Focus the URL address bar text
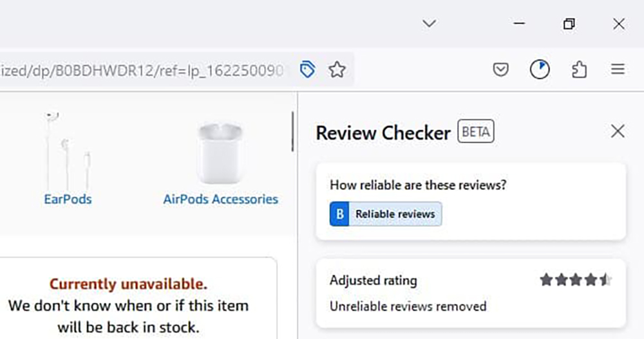This screenshot has height=339, width=644. pos(142,71)
